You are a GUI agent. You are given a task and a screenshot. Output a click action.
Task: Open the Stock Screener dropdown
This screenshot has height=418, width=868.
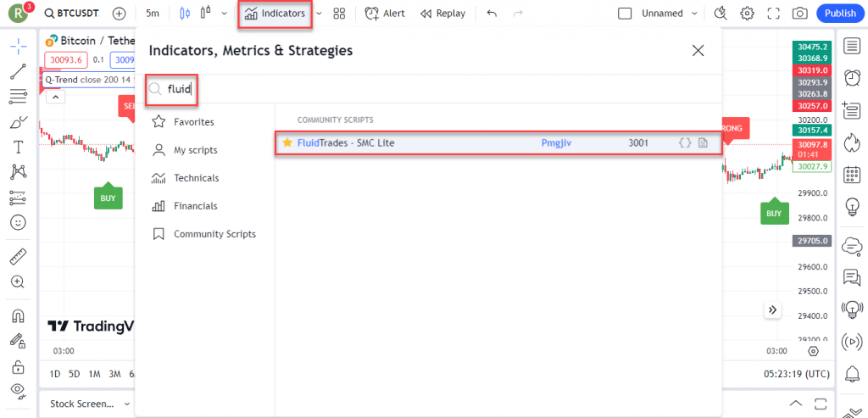point(90,404)
